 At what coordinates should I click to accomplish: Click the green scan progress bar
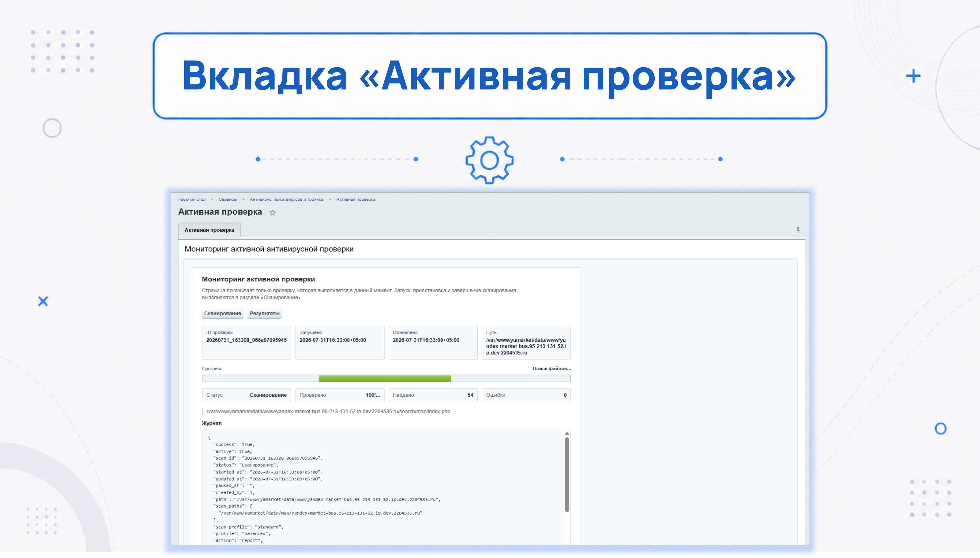pos(385,379)
